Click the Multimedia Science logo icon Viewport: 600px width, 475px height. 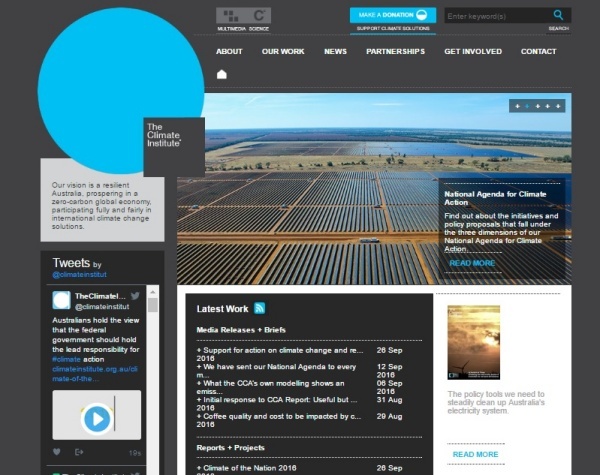[243, 15]
